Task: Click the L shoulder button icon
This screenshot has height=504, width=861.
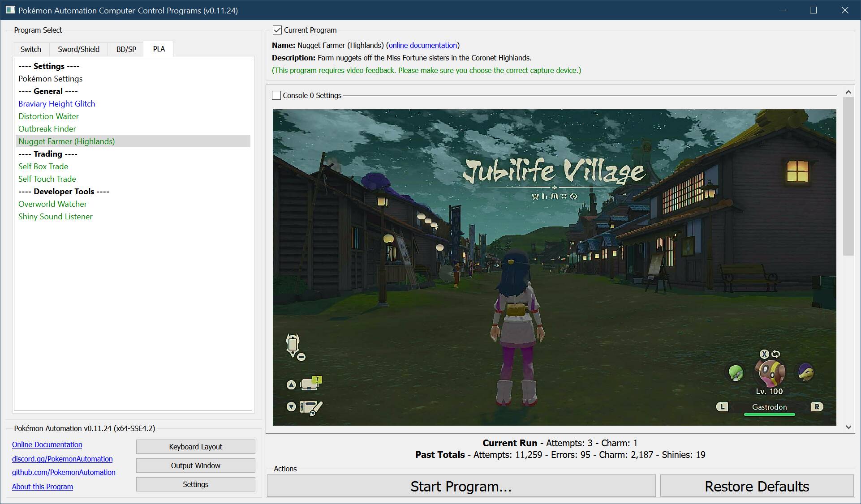Action: tap(722, 407)
